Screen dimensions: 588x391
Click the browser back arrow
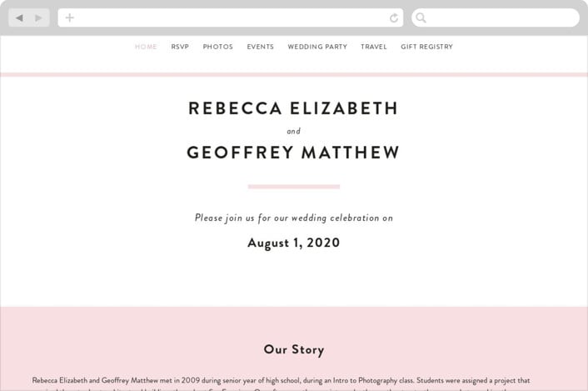point(19,18)
